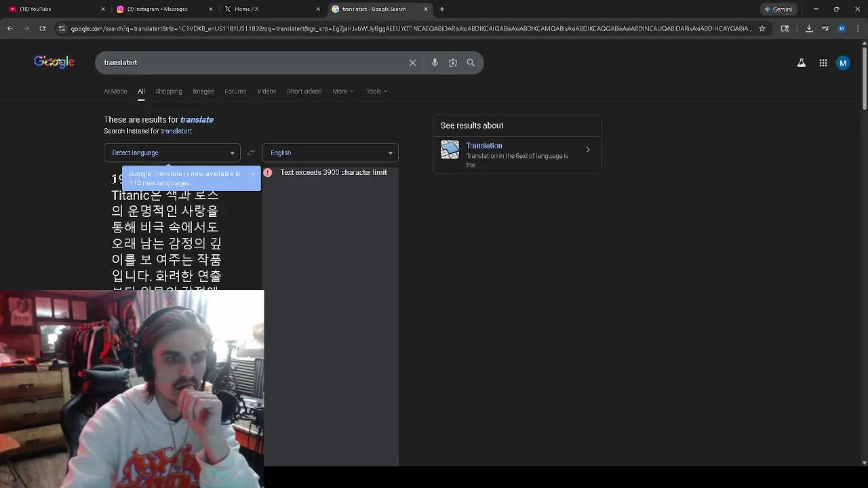Viewport: 868px width, 488px height.
Task: Go back to previous page
Action: point(9,28)
